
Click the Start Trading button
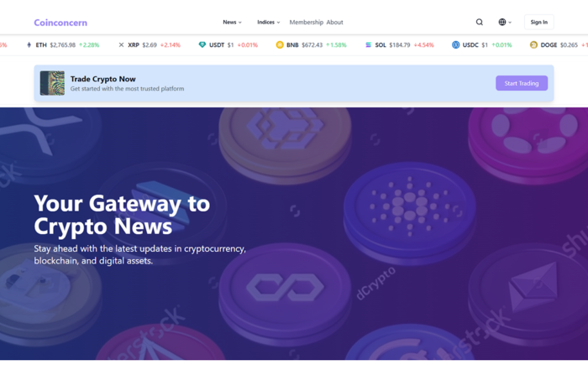[x=521, y=83]
